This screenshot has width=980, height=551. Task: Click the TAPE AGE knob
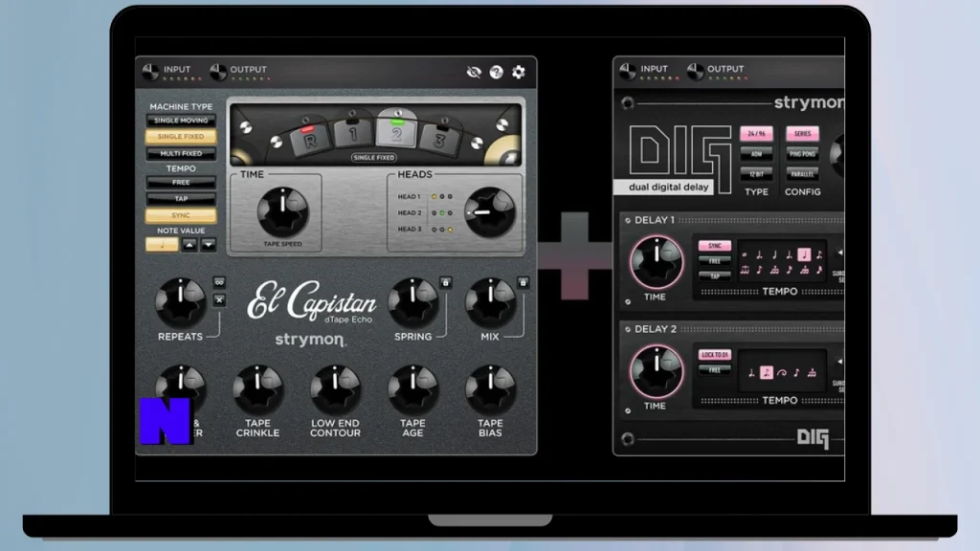pyautogui.click(x=412, y=390)
